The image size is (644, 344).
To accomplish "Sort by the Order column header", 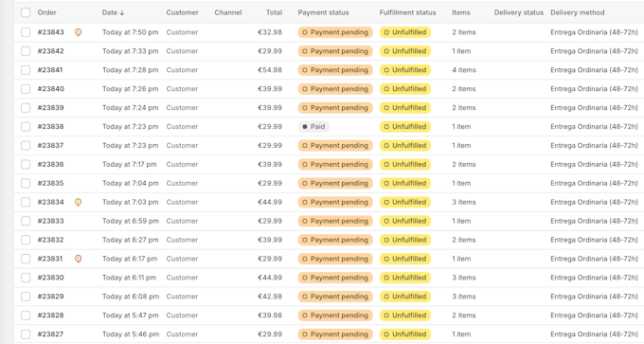I will (46, 12).
